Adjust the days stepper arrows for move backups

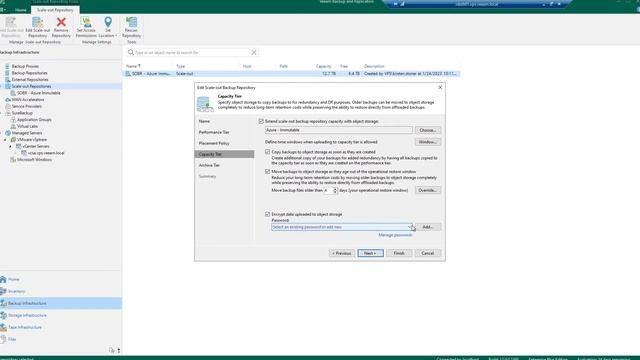click(335, 190)
